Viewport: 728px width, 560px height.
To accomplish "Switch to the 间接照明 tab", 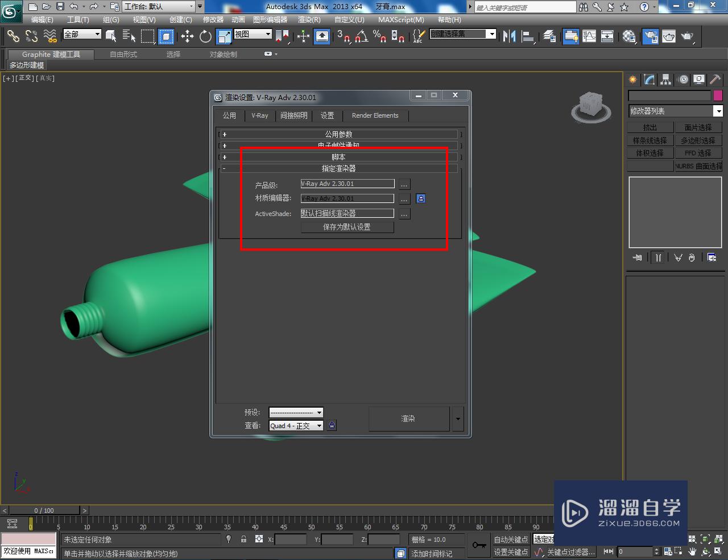I will pyautogui.click(x=294, y=115).
